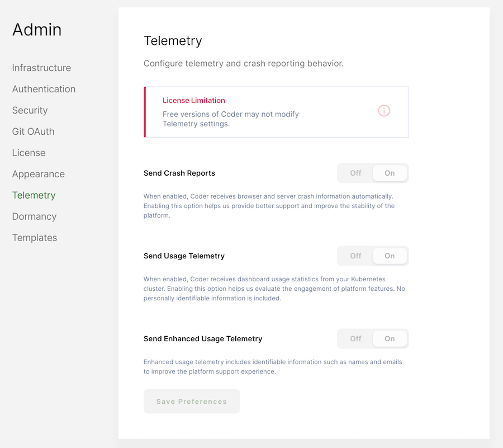Set Send Enhanced Usage Telemetry to On
503x448 pixels.
click(390, 338)
